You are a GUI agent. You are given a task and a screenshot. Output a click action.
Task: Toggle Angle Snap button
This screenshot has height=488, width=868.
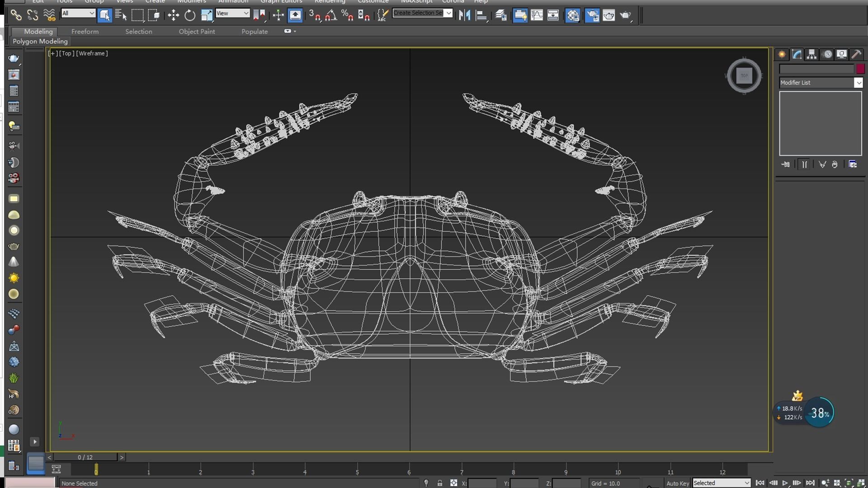(x=331, y=15)
